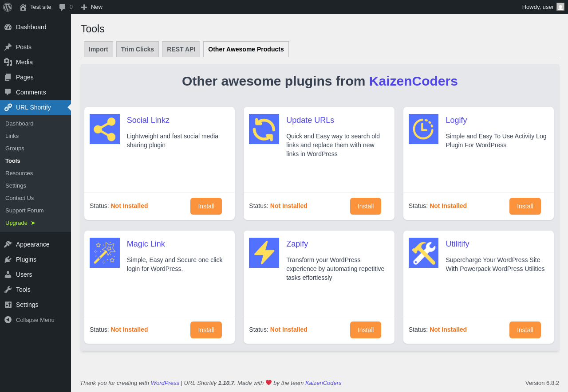Click the Tools wrench icon in main sidebar
This screenshot has height=392, width=568.
[x=8, y=290]
